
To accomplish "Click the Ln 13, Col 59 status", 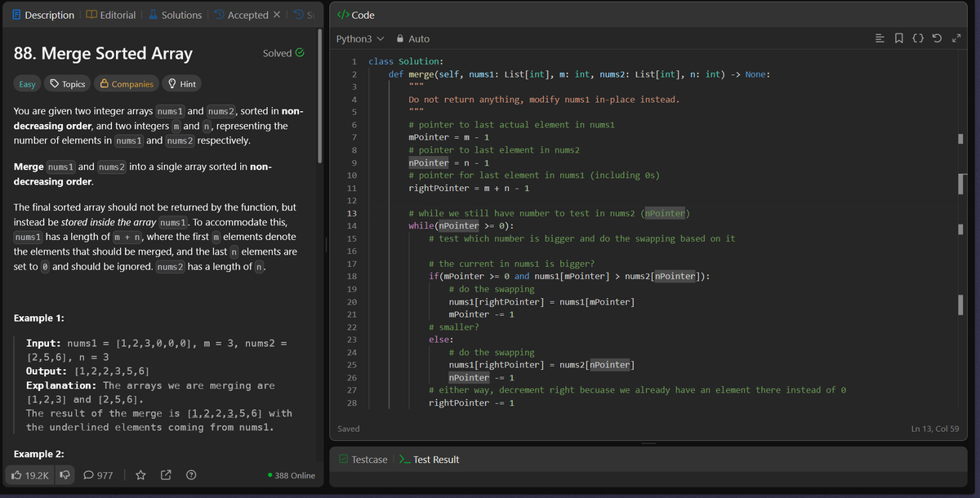I will tap(935, 429).
